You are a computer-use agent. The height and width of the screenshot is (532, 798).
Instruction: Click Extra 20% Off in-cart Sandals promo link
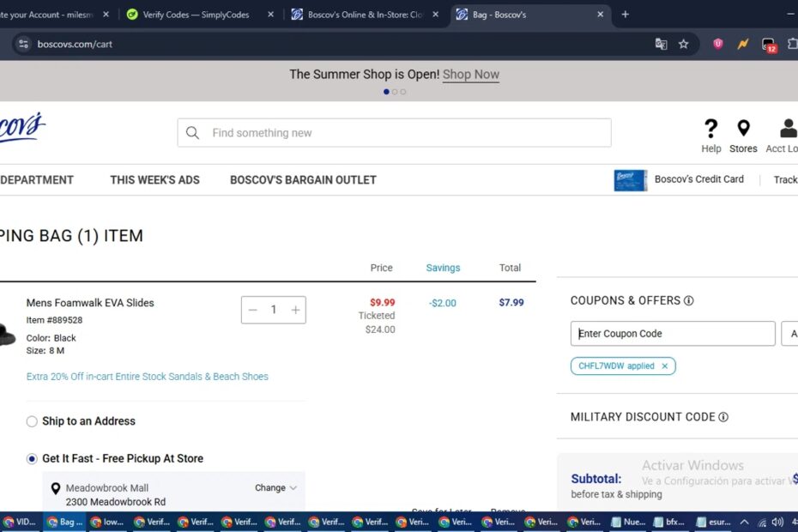tap(147, 377)
